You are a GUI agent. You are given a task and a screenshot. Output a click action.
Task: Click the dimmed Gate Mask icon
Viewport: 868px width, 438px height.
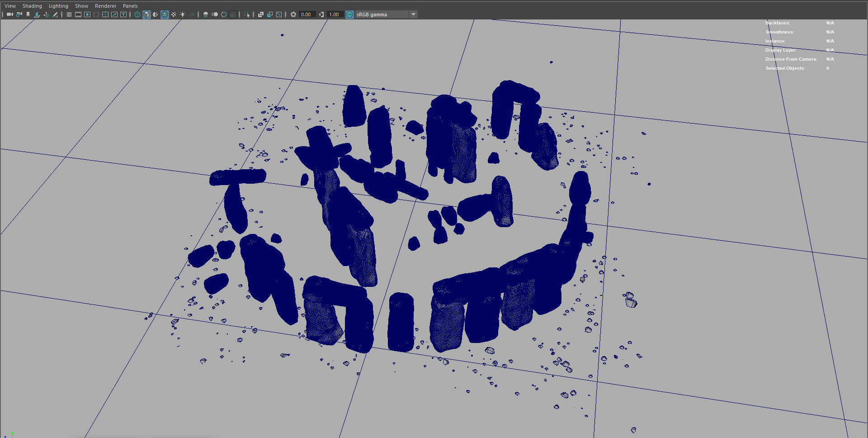tap(96, 14)
